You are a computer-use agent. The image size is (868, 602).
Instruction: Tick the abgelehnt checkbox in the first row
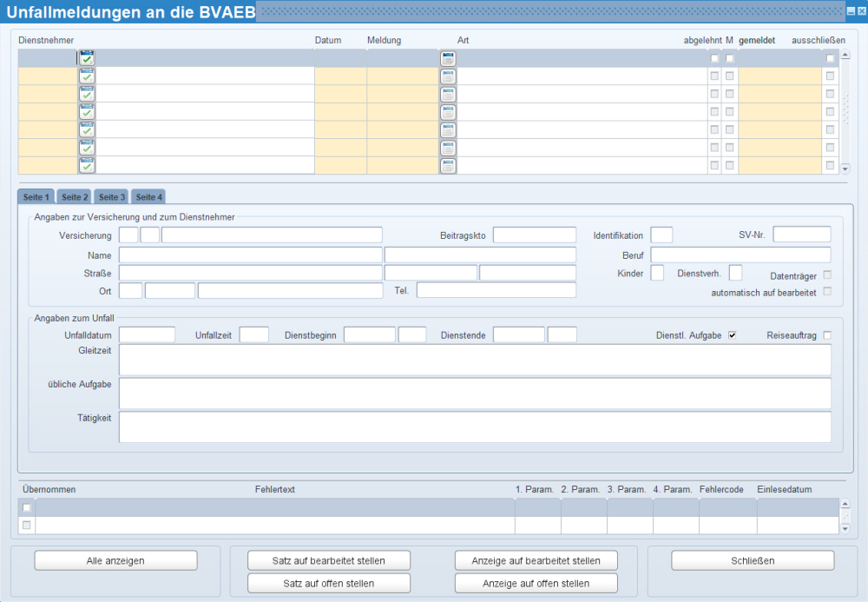click(x=714, y=58)
